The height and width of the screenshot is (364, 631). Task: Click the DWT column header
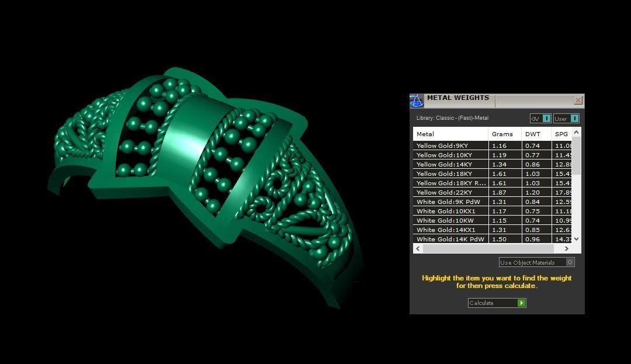tap(536, 134)
